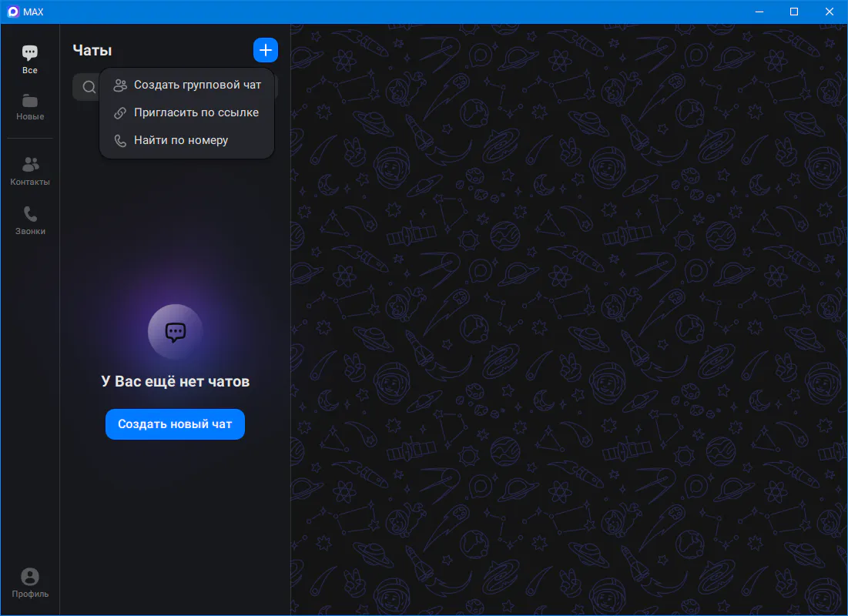Screen dimensions: 848x616
Task: Click the blue plus new chat button
Action: tap(265, 50)
